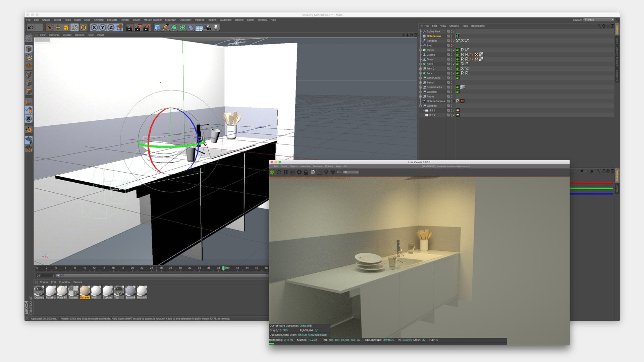Viewport: 644px width, 362px height.
Task: Open Live Viewer render settings gear
Action: point(299,172)
